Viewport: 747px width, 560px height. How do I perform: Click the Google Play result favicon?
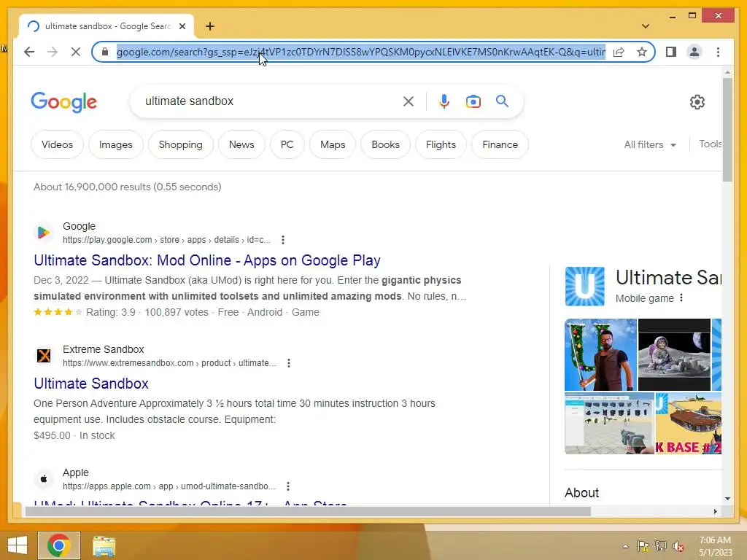point(43,233)
